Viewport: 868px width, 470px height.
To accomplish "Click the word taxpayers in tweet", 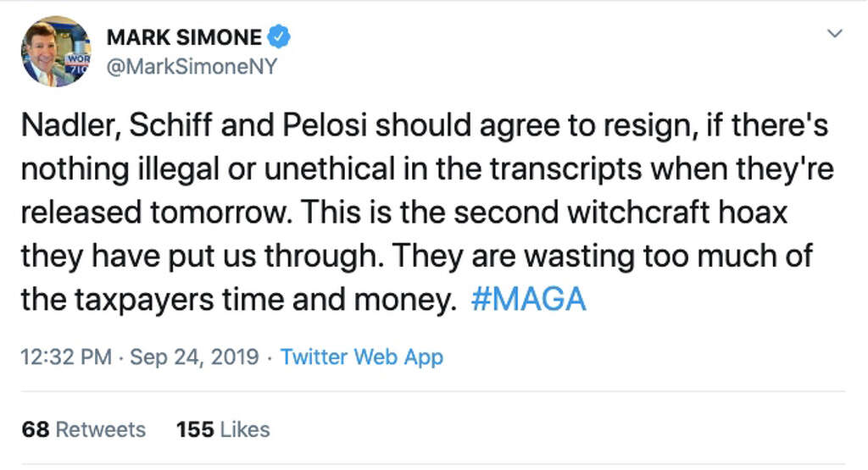I will point(144,300).
